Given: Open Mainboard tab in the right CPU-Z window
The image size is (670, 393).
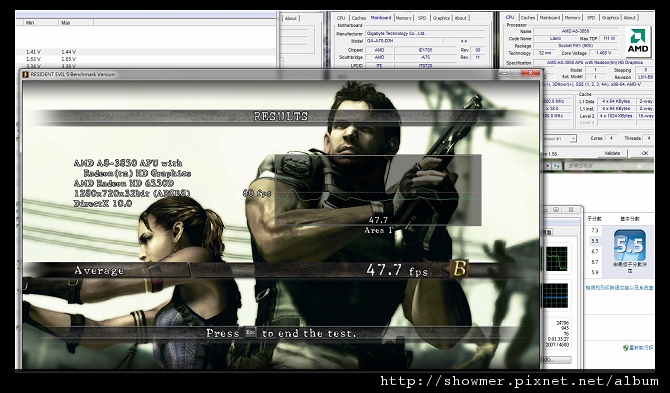Looking at the screenshot, I should pos(550,18).
